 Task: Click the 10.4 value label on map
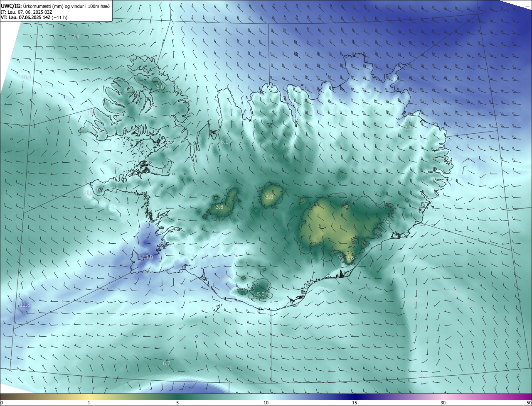click(26, 78)
